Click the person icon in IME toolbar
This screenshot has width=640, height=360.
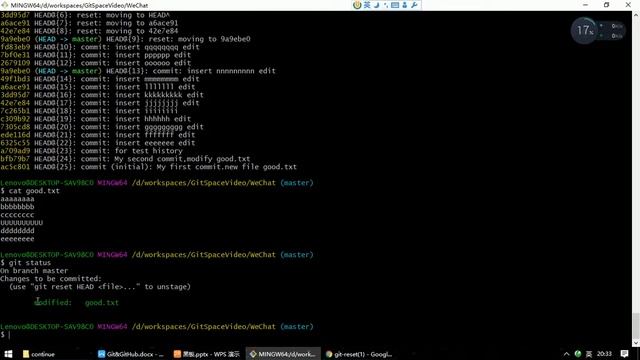click(x=404, y=5)
